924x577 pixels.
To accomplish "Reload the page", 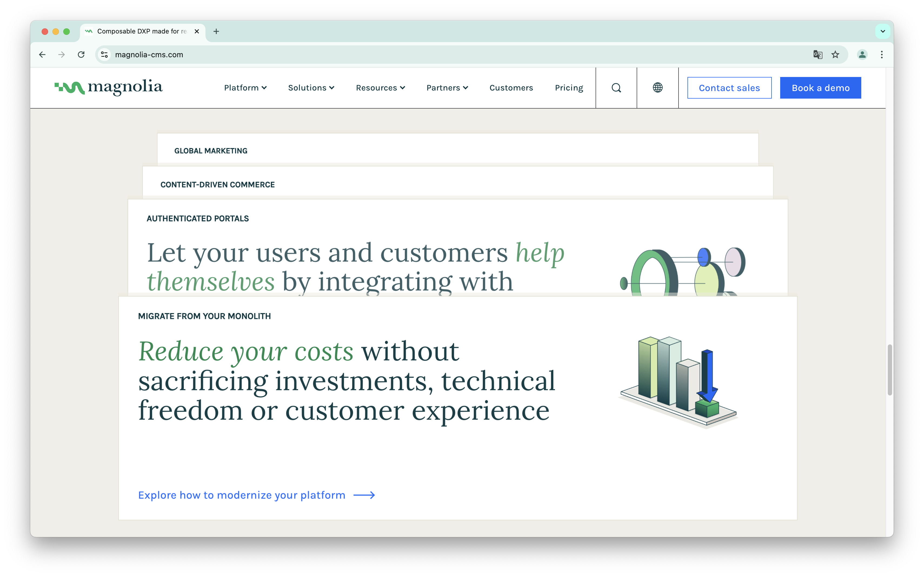I will (x=81, y=55).
